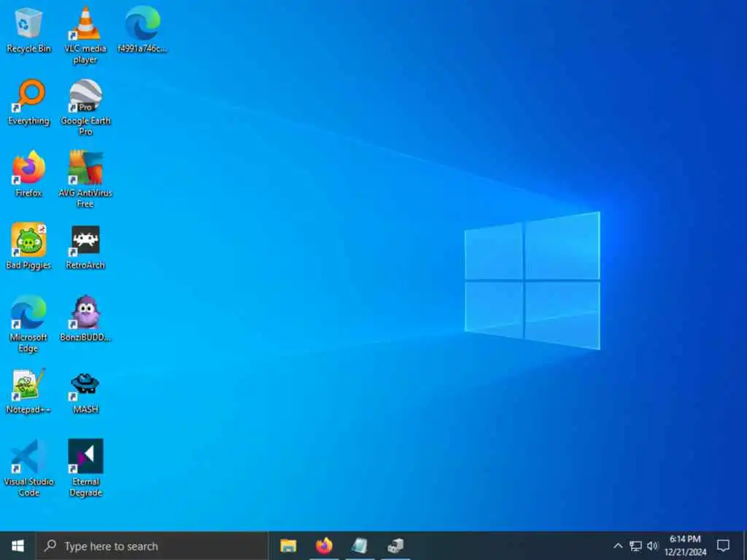The image size is (747, 560).
Task: Select the MASH shortcut
Action: click(x=85, y=392)
